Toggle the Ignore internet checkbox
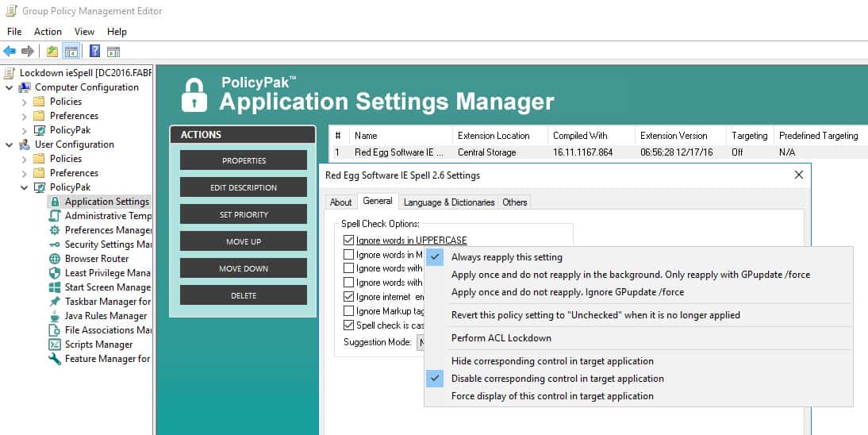Image resolution: width=868 pixels, height=435 pixels. pos(348,297)
